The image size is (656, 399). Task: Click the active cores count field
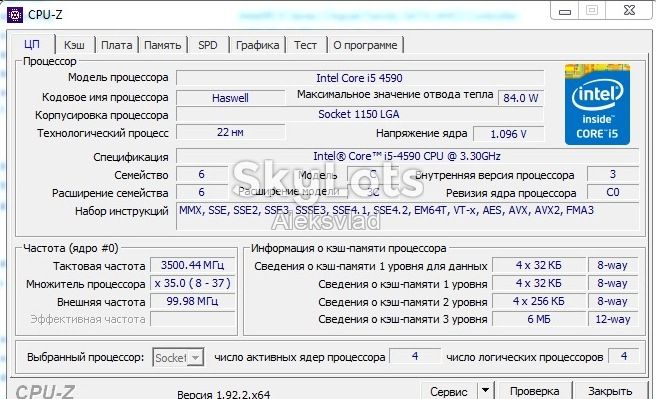point(415,356)
